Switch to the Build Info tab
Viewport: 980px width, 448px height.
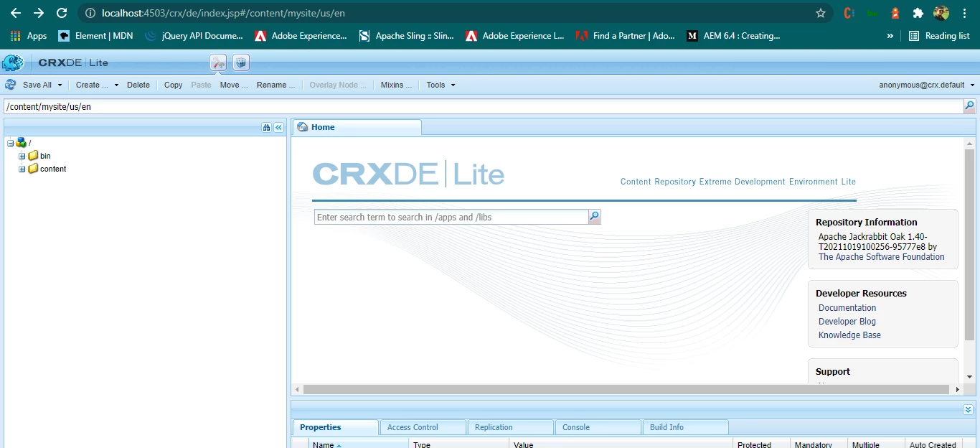pyautogui.click(x=685, y=427)
